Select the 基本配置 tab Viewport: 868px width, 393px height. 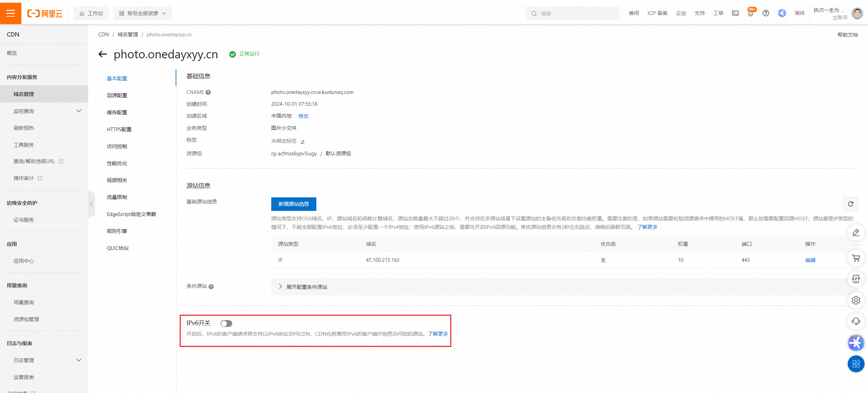117,78
